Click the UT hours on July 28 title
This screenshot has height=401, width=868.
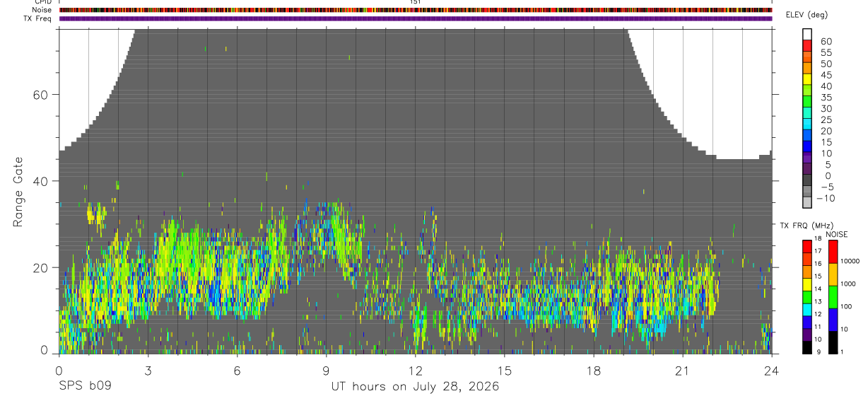pyautogui.click(x=415, y=387)
